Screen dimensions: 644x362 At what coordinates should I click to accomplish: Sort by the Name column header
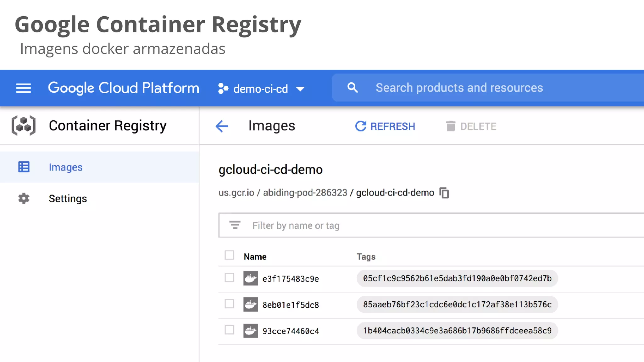tap(255, 257)
